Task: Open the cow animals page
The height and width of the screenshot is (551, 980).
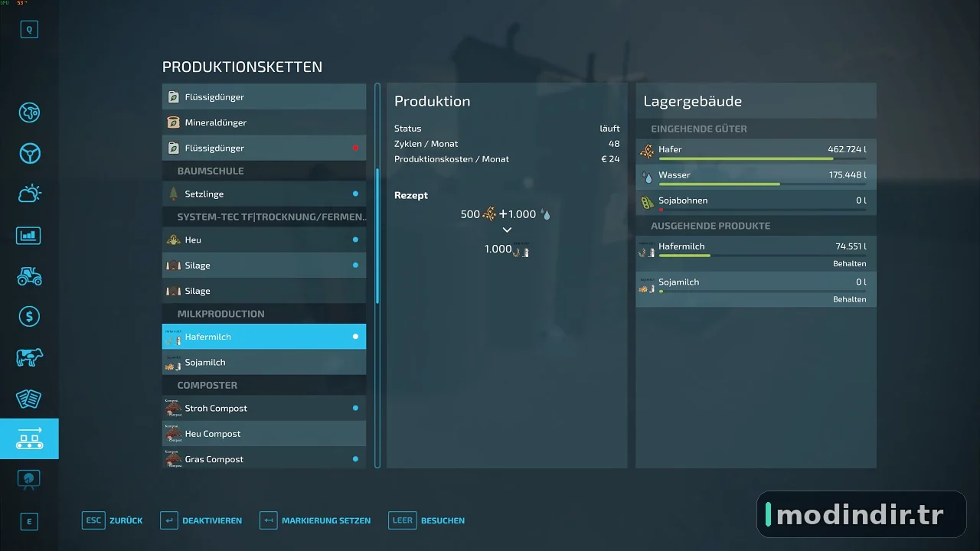Action: tap(29, 357)
